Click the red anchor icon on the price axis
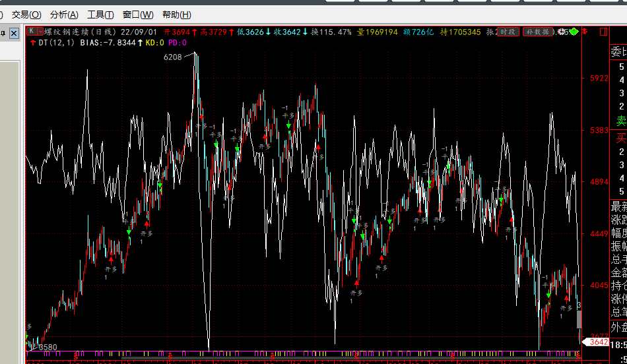Screen dimensions: 627x364 pos(585,31)
